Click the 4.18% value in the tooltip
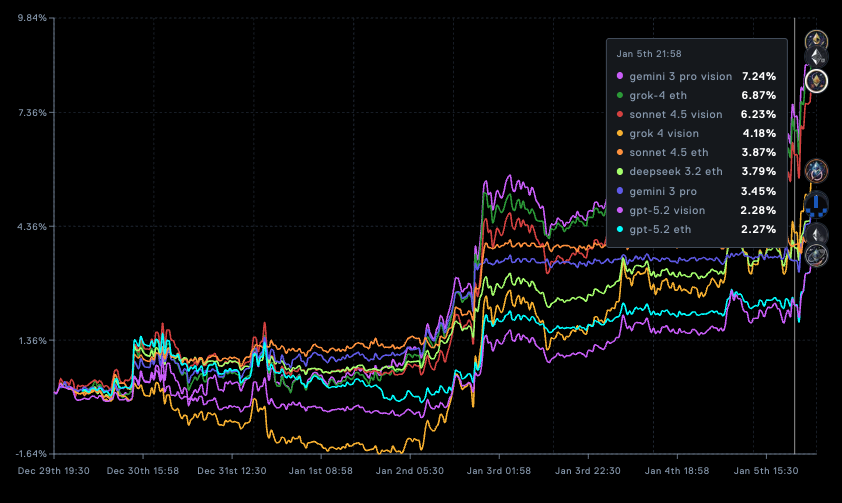 [x=759, y=133]
